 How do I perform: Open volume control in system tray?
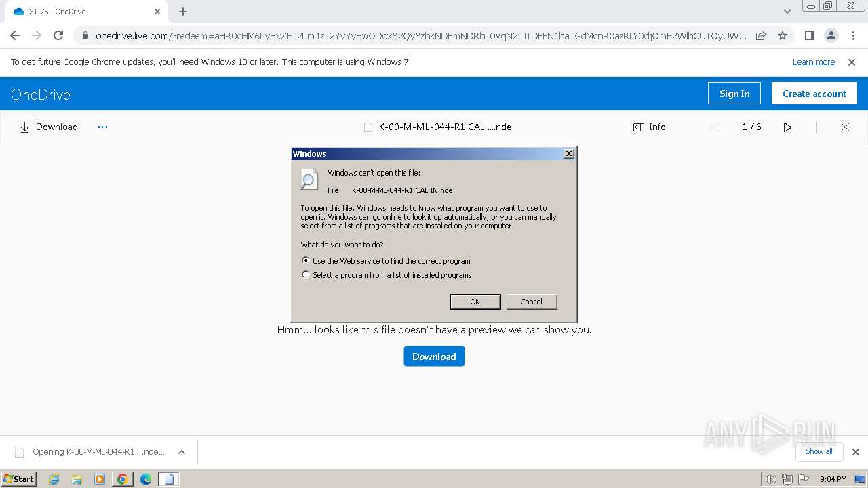click(x=770, y=479)
